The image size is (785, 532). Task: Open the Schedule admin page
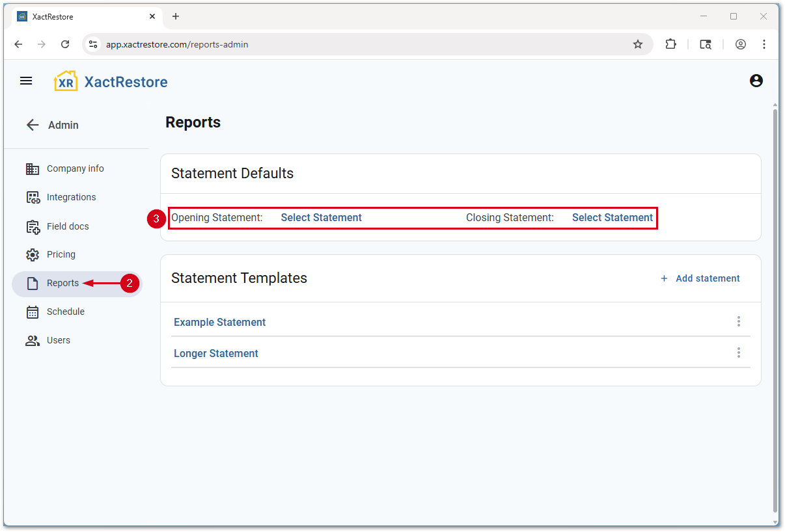click(x=65, y=312)
